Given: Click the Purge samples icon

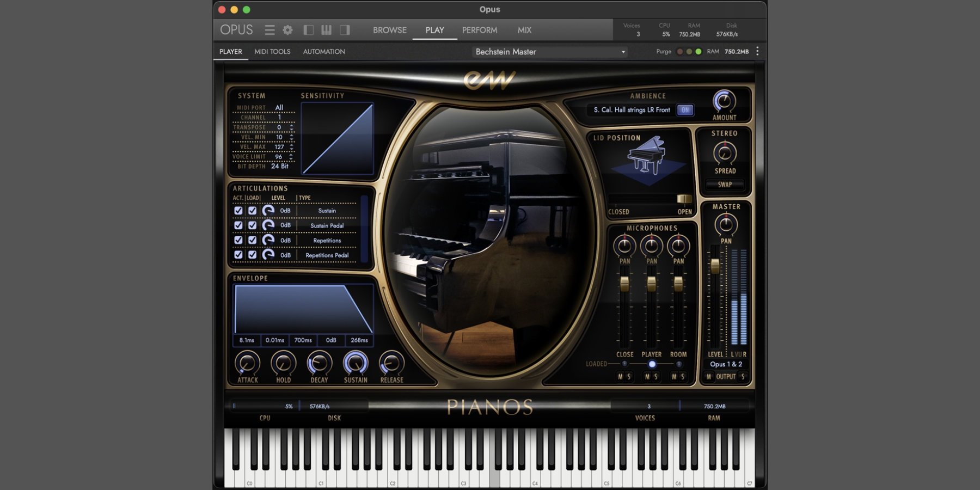Looking at the screenshot, I should 679,51.
